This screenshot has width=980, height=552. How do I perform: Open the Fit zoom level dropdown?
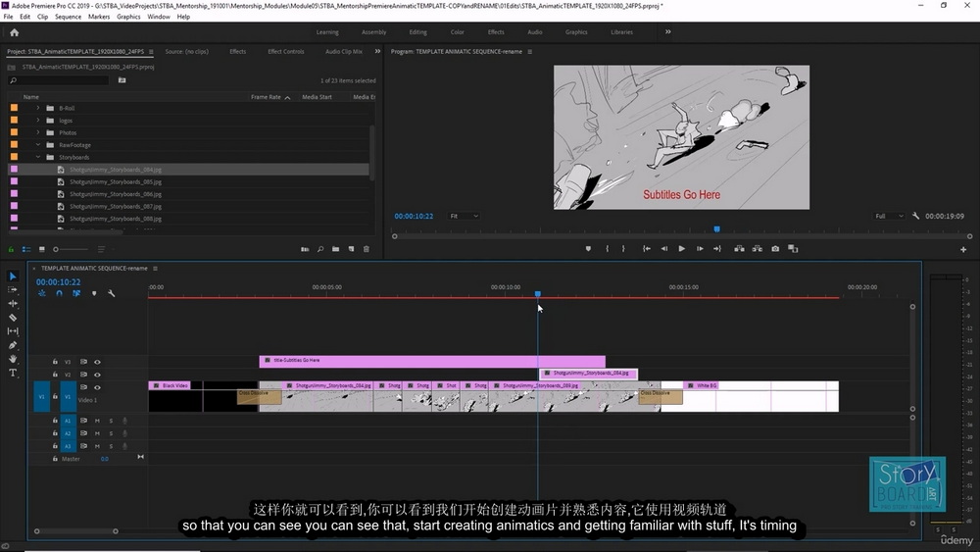point(464,217)
